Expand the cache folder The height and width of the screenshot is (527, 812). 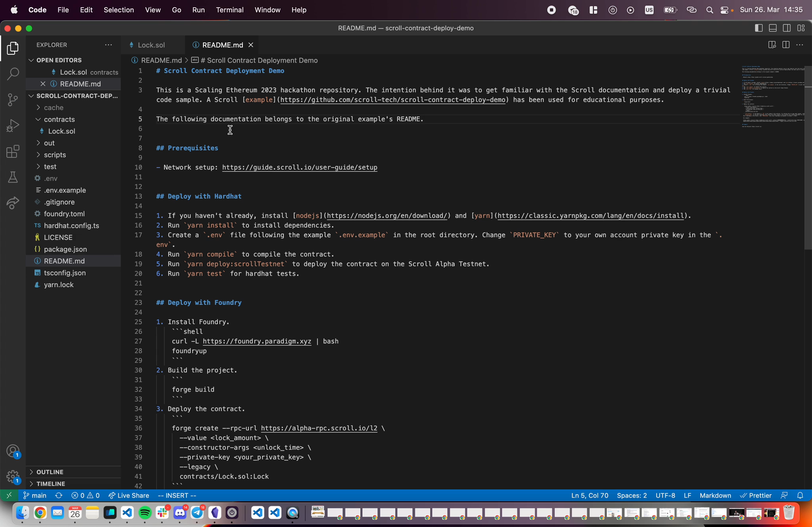pyautogui.click(x=74, y=107)
